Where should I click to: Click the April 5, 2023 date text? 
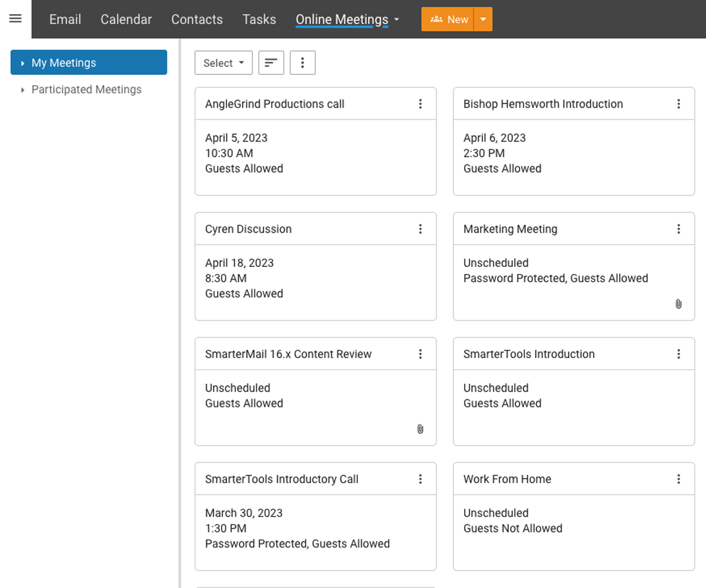(237, 138)
